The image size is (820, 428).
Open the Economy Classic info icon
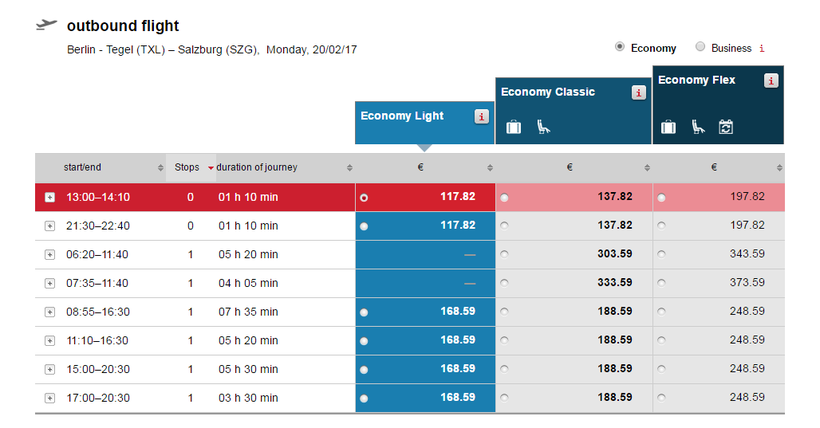638,93
